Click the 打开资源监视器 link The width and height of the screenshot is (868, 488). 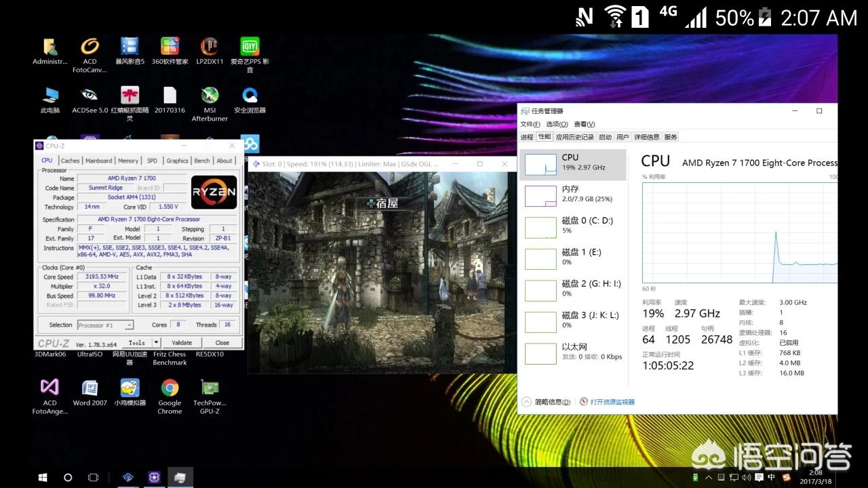tap(612, 402)
